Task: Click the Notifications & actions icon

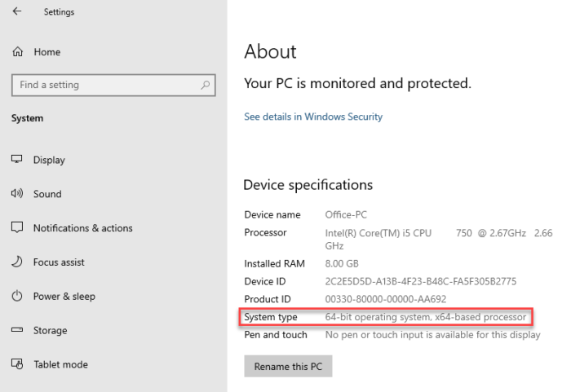Action: 17,228
